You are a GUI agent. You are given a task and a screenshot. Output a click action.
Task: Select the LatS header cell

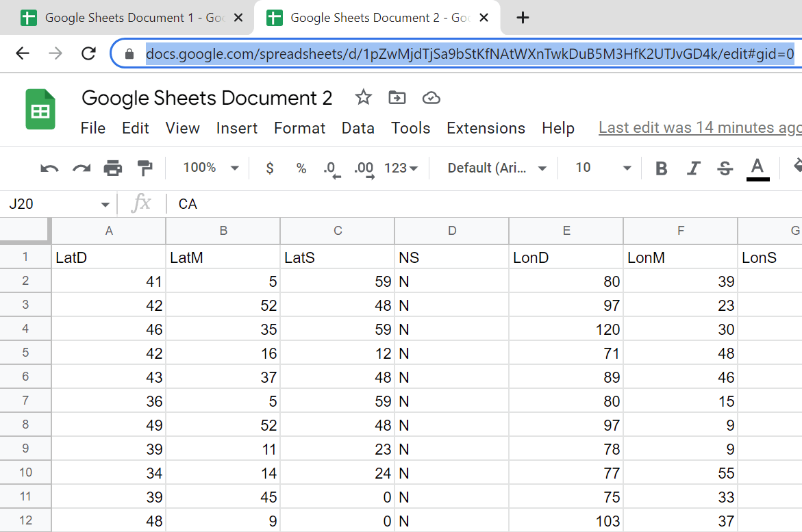click(338, 257)
